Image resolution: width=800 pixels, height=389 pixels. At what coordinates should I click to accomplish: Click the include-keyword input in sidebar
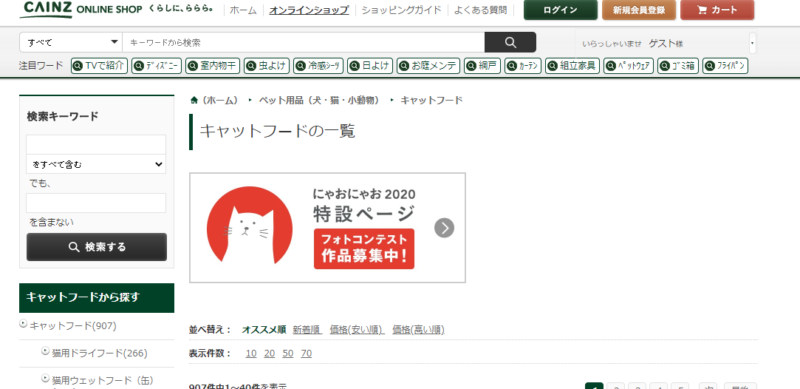(96, 144)
